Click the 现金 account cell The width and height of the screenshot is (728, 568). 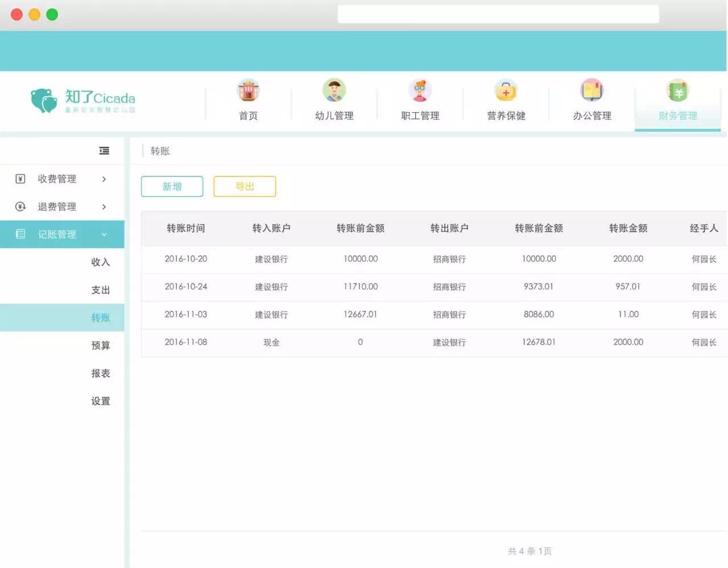271,343
